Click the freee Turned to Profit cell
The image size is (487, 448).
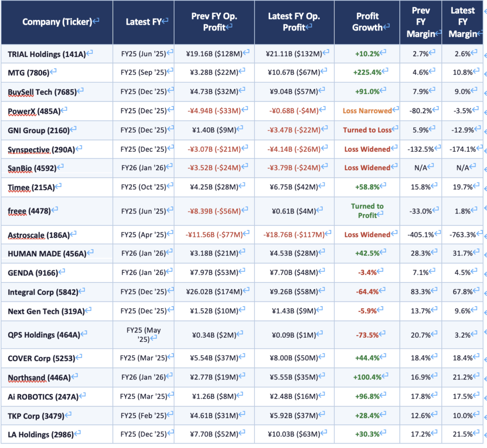[x=367, y=211]
